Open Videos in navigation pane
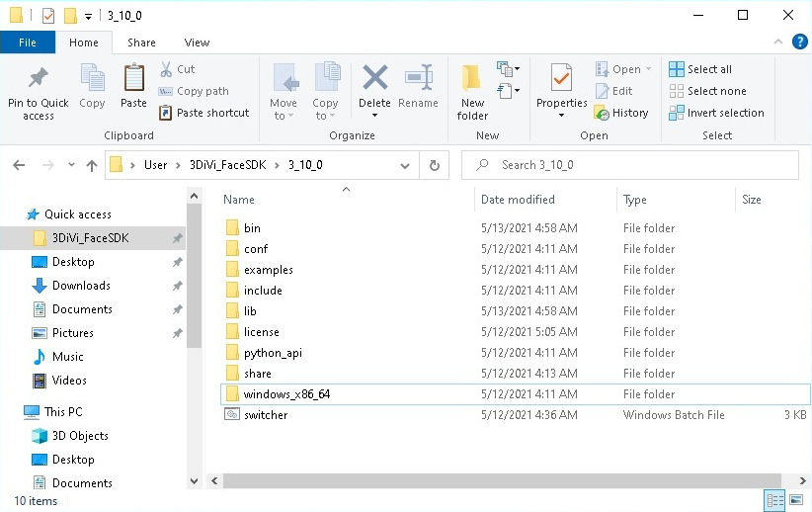The height and width of the screenshot is (512, 812). coord(69,381)
